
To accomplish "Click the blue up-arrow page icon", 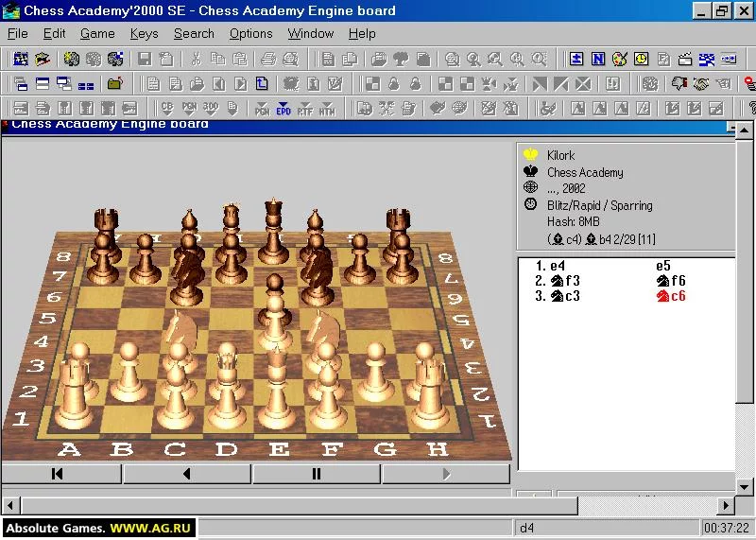I will point(262,84).
